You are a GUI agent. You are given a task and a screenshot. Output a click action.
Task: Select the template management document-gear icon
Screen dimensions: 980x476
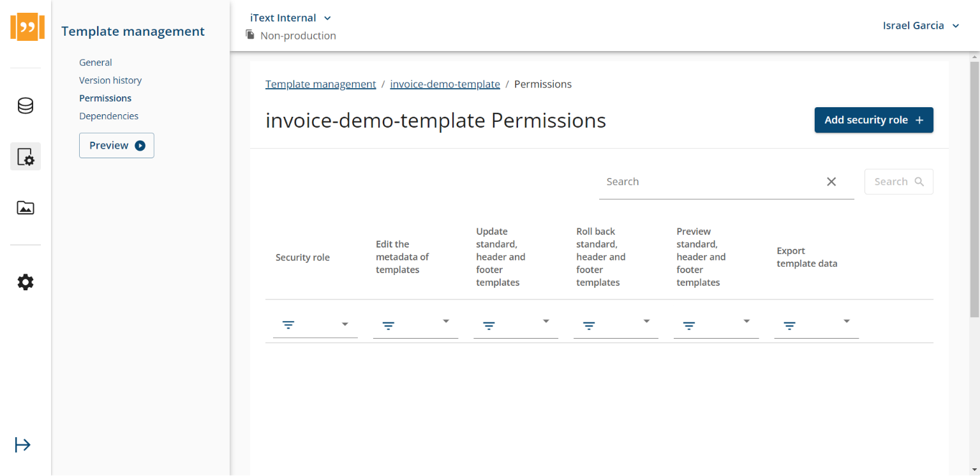coord(26,156)
